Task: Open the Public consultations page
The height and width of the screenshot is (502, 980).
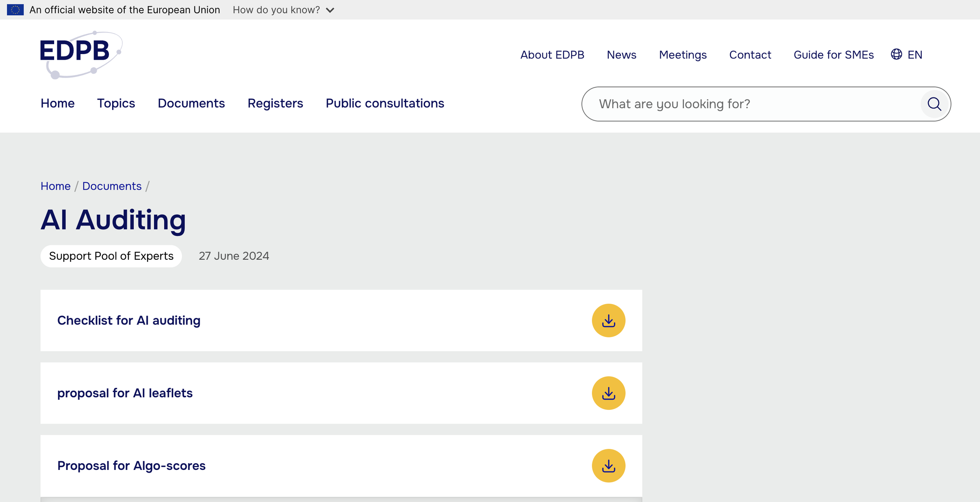Action: click(385, 103)
